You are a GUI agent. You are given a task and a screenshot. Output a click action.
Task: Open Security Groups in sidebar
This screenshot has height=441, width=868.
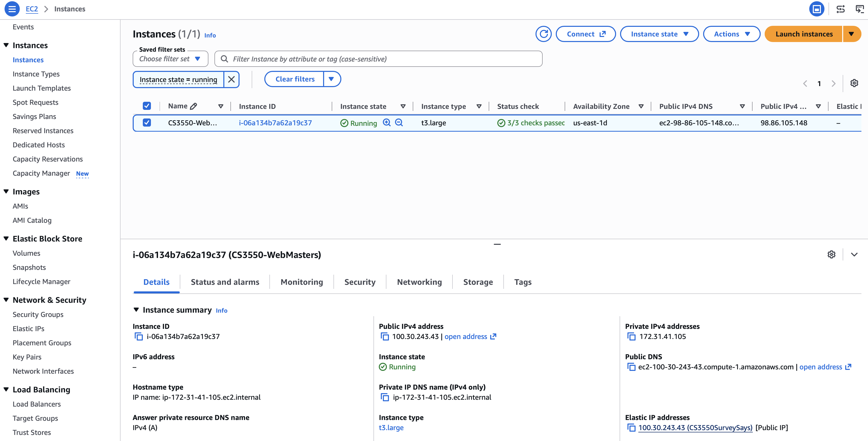[x=38, y=314]
